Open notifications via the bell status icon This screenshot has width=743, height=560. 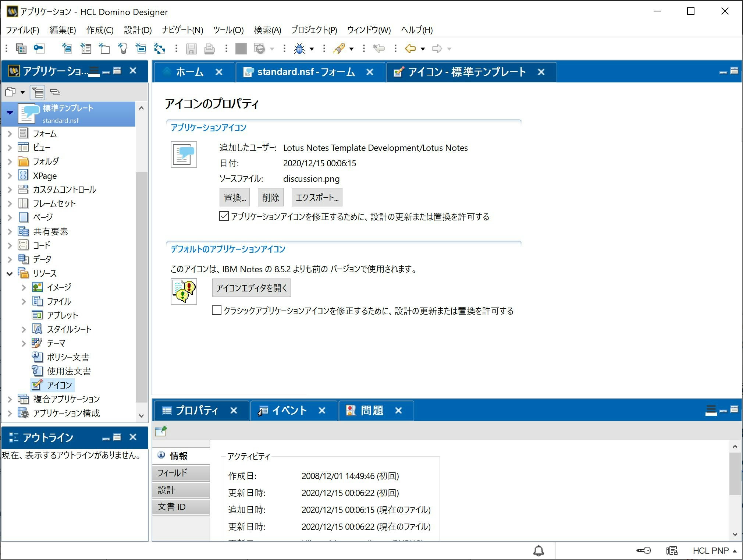coord(538,550)
